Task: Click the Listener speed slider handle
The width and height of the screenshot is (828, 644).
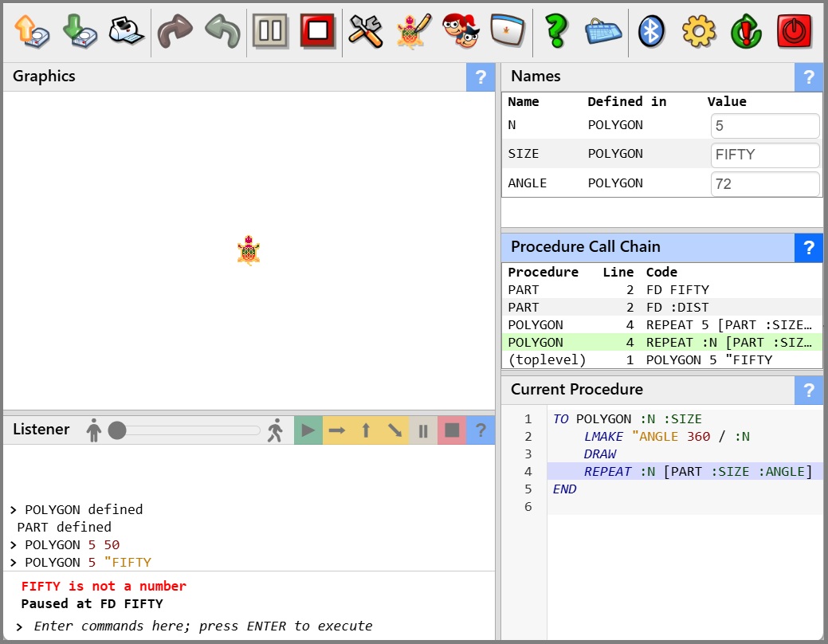Action: (x=117, y=430)
